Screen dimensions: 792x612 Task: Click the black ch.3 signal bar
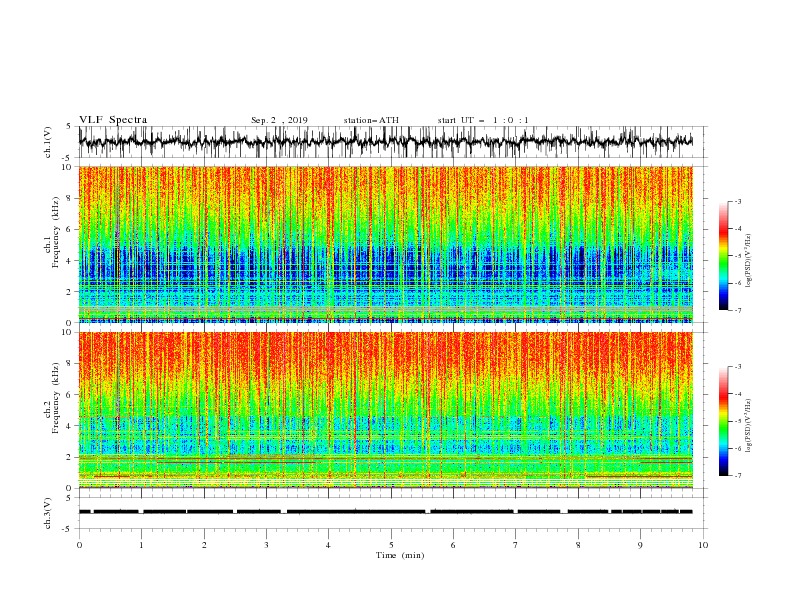pyautogui.click(x=385, y=512)
